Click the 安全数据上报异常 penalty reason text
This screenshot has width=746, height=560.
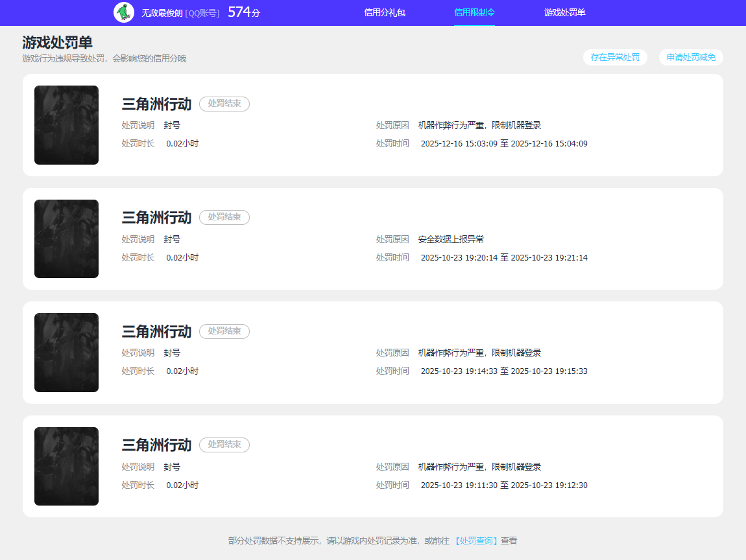click(x=452, y=239)
